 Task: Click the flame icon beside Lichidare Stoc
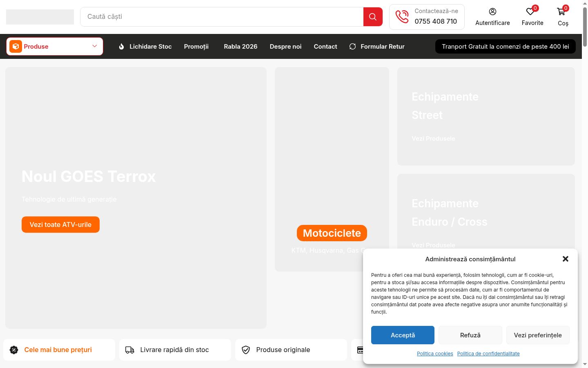(121, 47)
